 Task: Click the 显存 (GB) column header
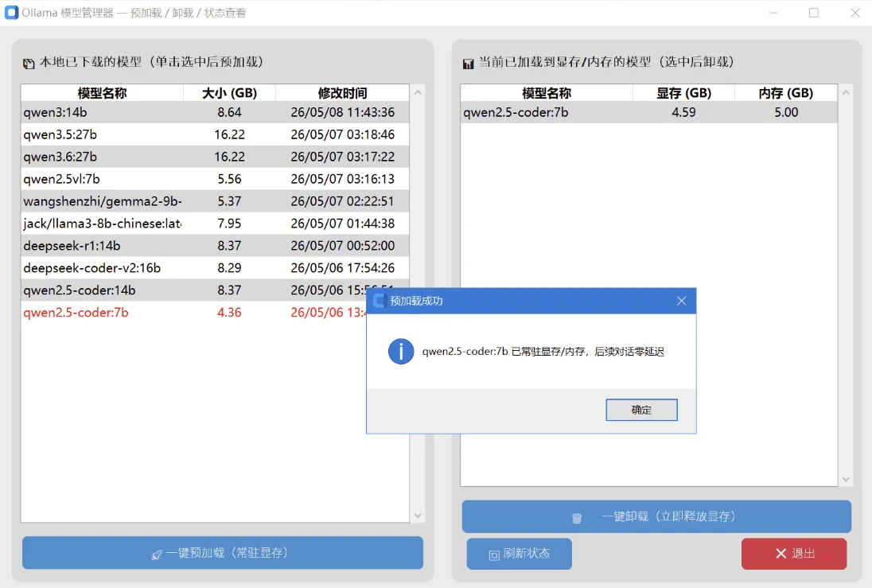pos(683,93)
